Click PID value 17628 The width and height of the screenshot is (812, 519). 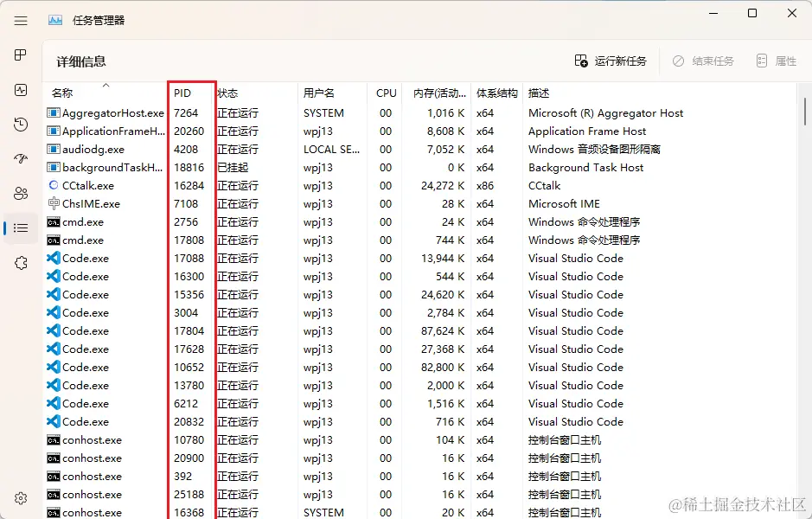click(x=189, y=349)
